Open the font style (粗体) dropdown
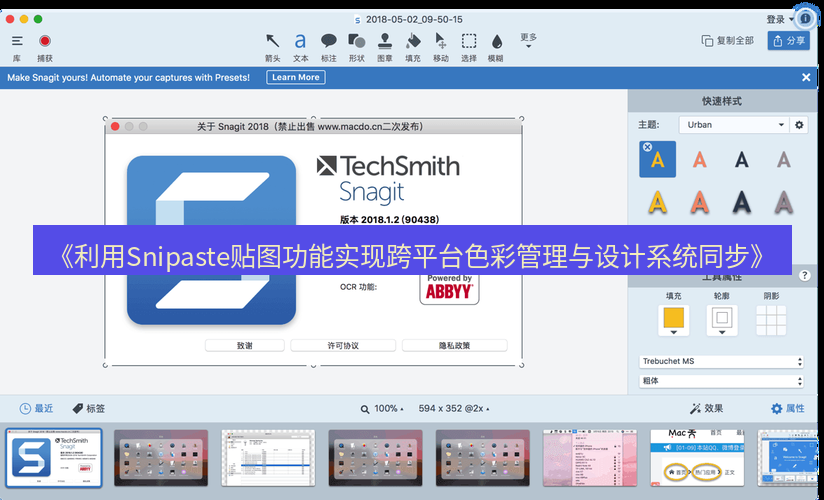 721,381
